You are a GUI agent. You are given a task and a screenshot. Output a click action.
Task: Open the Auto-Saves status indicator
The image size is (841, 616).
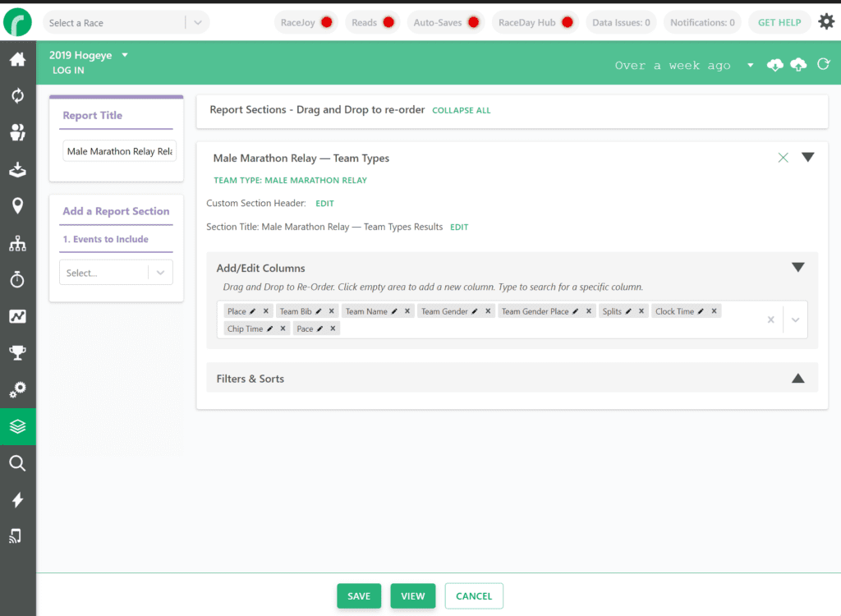446,22
